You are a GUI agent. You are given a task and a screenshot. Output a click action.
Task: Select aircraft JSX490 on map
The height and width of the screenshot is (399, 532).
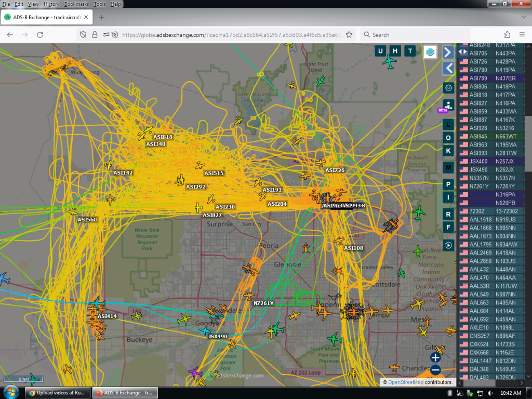pos(205,331)
